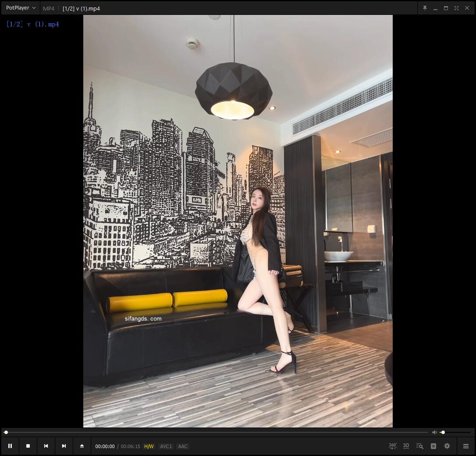Screen dimensions: 476x456
Task: Toggle 3D video mode
Action: [406, 446]
